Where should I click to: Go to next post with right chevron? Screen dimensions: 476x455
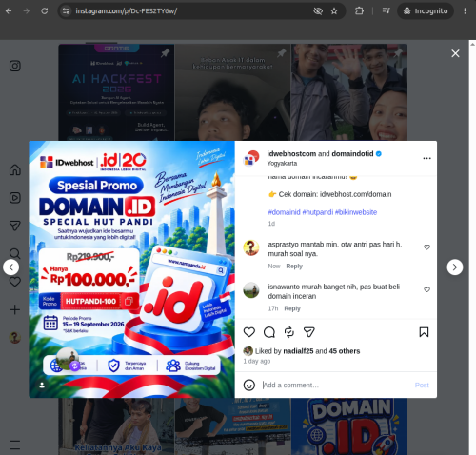coord(455,267)
